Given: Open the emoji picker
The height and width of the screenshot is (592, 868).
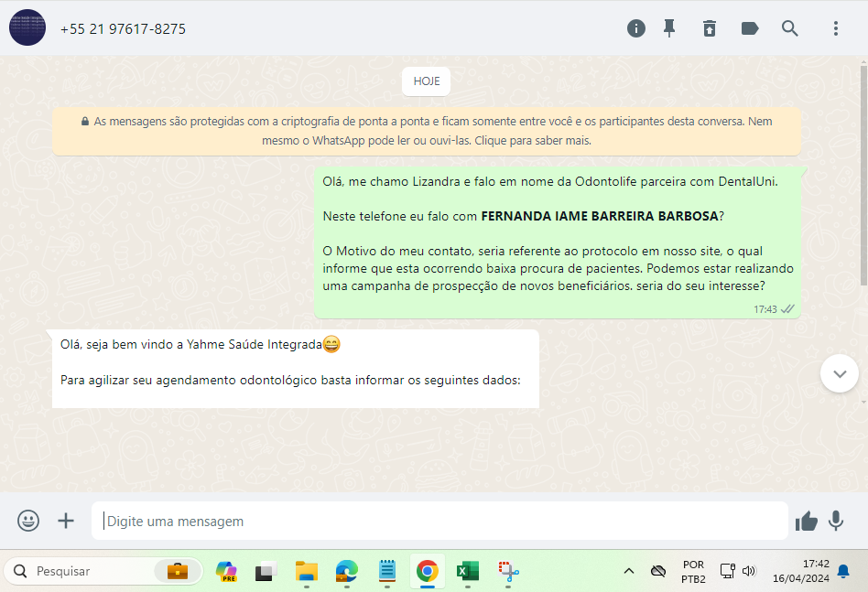Looking at the screenshot, I should click(x=27, y=521).
